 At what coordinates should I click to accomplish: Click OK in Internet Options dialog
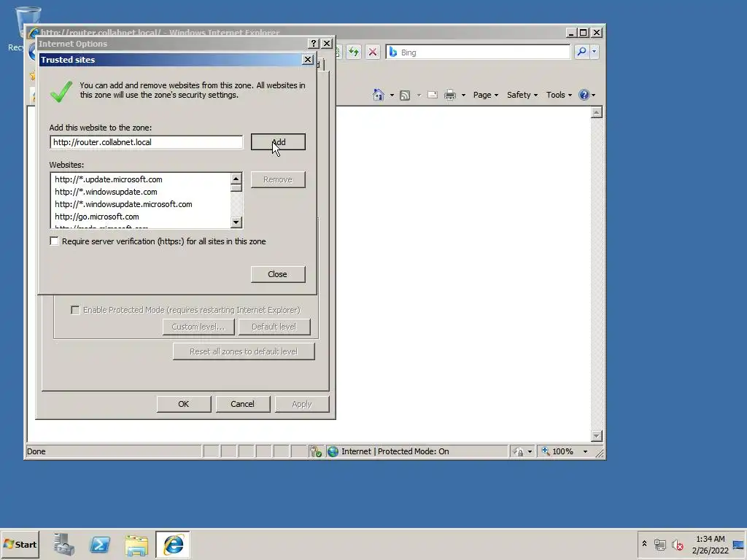(184, 404)
